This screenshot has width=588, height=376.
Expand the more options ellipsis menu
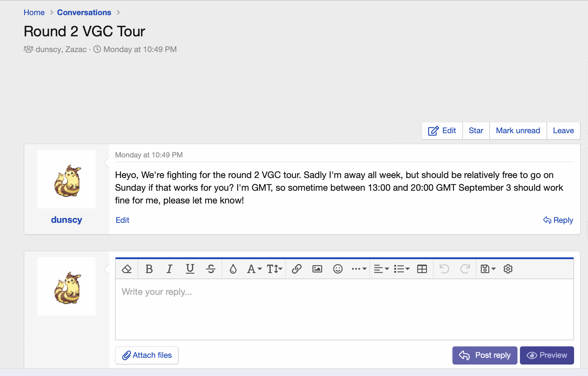[359, 269]
